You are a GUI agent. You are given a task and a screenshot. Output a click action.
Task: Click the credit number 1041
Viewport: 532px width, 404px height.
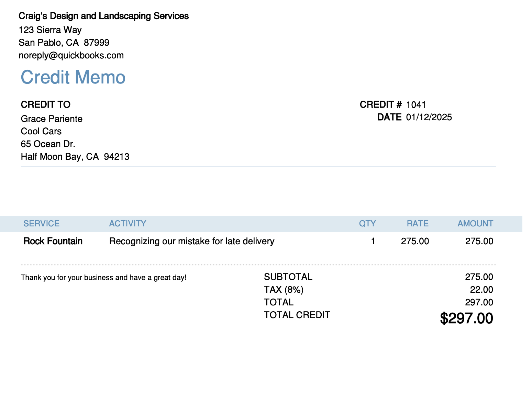pyautogui.click(x=416, y=105)
